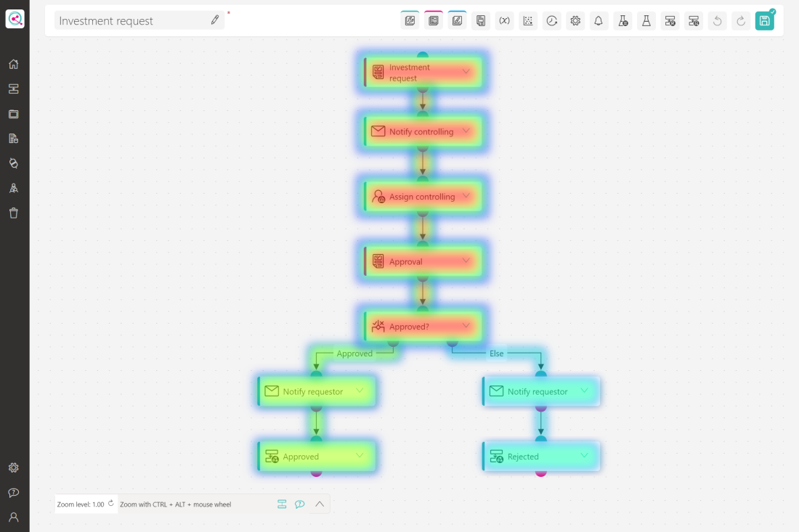799x532 pixels.
Task: Open the trash bin in sidebar
Action: click(14, 213)
